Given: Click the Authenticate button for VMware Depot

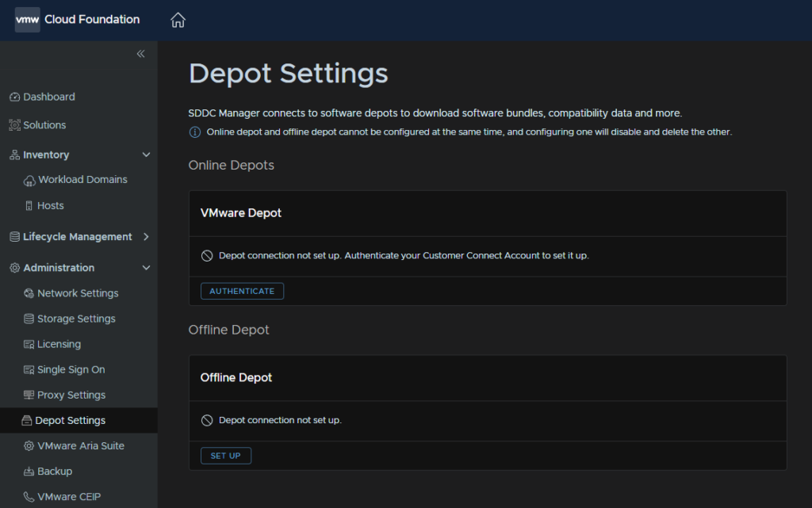Looking at the screenshot, I should click(x=242, y=291).
